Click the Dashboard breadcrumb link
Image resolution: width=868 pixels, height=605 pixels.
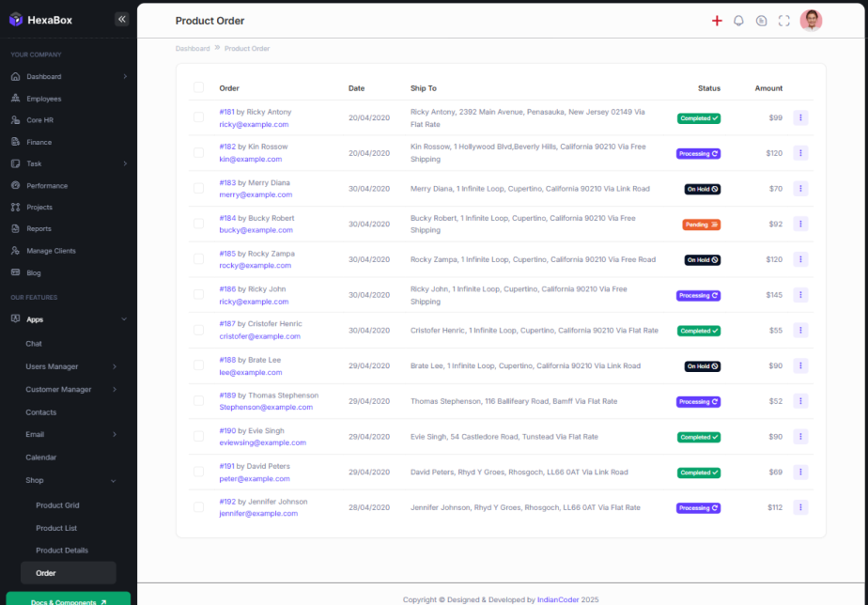pos(192,49)
